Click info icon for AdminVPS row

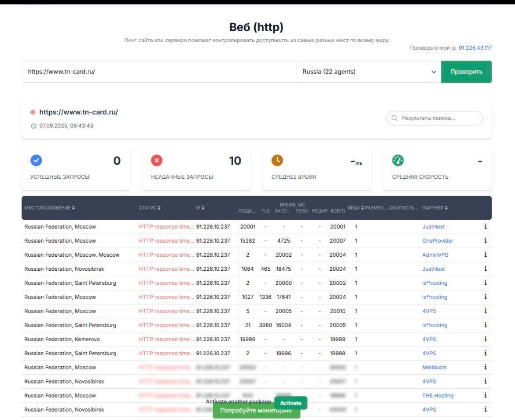pos(485,255)
